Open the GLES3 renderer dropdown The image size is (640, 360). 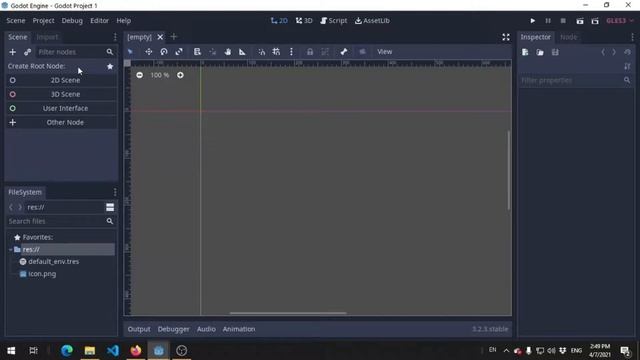pos(620,21)
